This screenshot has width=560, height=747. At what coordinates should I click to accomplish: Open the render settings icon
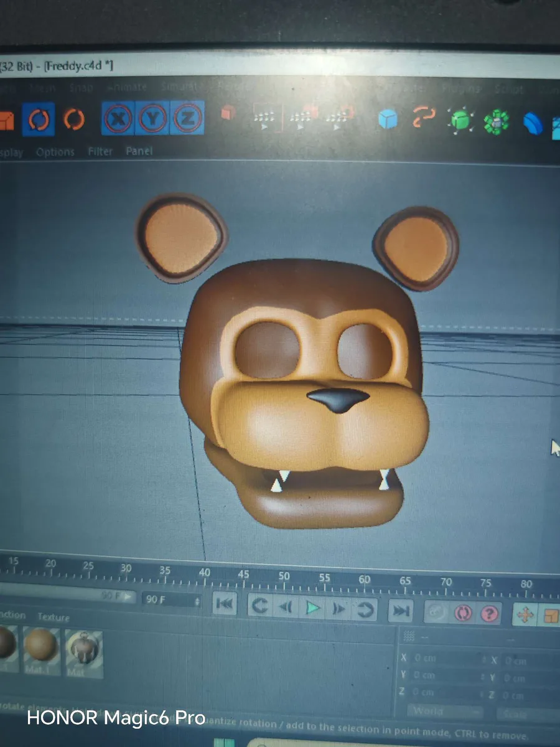pos(340,116)
